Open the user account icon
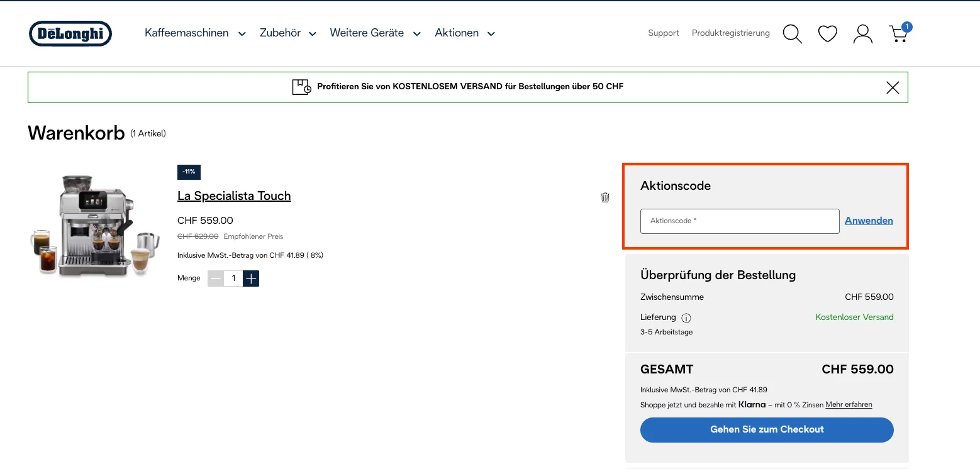 [862, 33]
